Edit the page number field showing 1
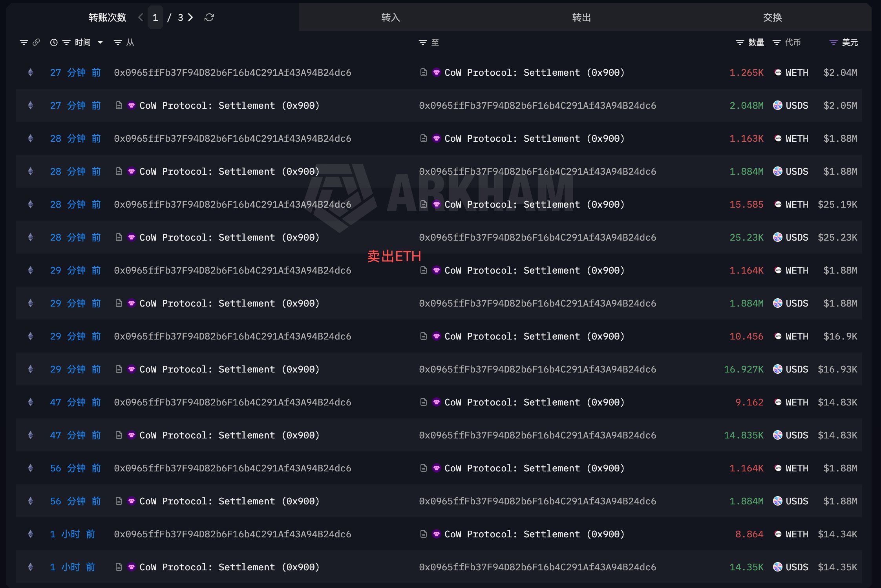 point(155,18)
